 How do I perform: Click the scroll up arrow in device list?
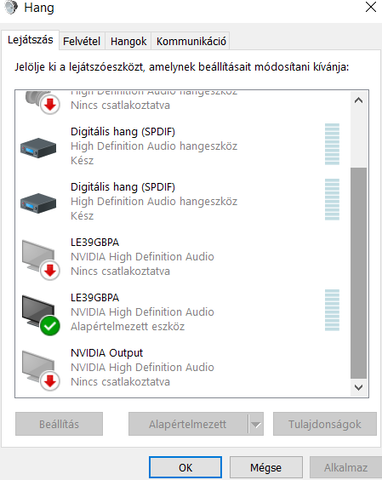[x=359, y=100]
